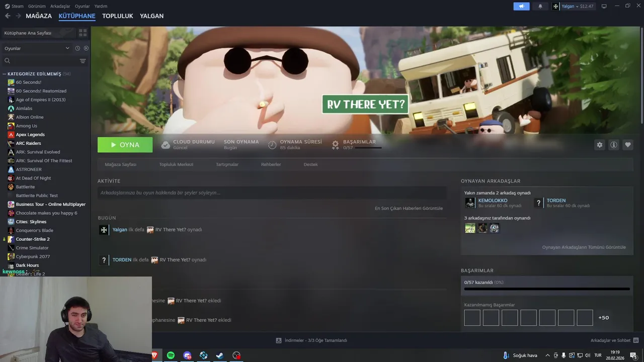The image size is (644, 362).
Task: Open Rehberler link
Action: click(x=271, y=164)
